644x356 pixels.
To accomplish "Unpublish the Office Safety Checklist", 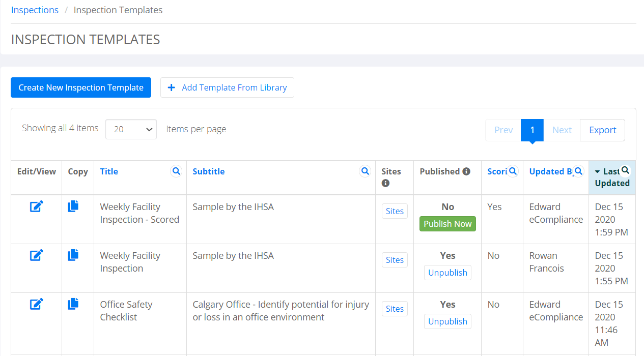I will pos(447,321).
